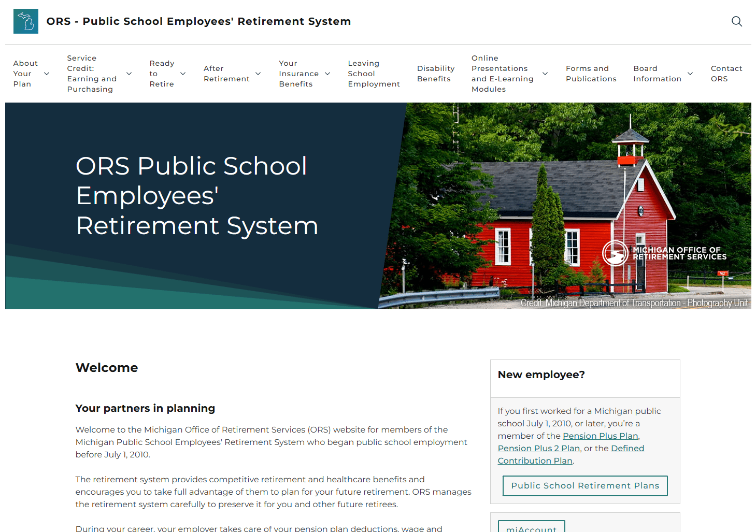Screen dimensions: 756x532
Task: Go to Disability Benefits page
Action: 436,74
